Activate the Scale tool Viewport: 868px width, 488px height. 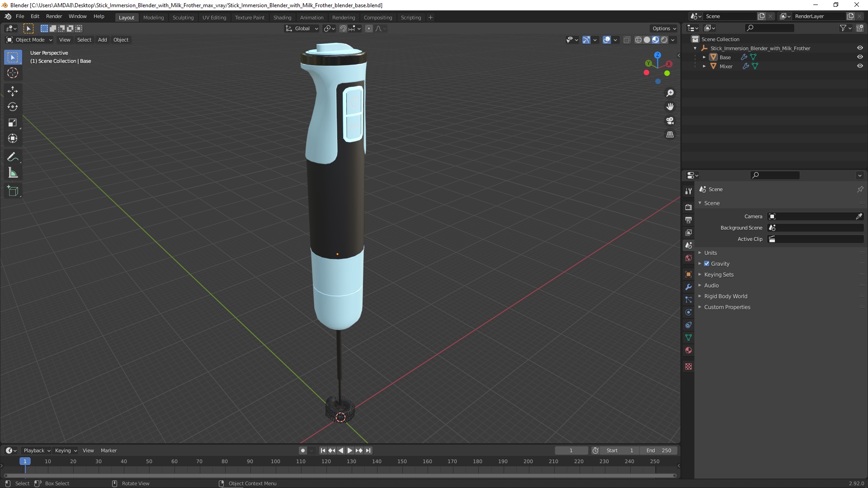coord(13,123)
